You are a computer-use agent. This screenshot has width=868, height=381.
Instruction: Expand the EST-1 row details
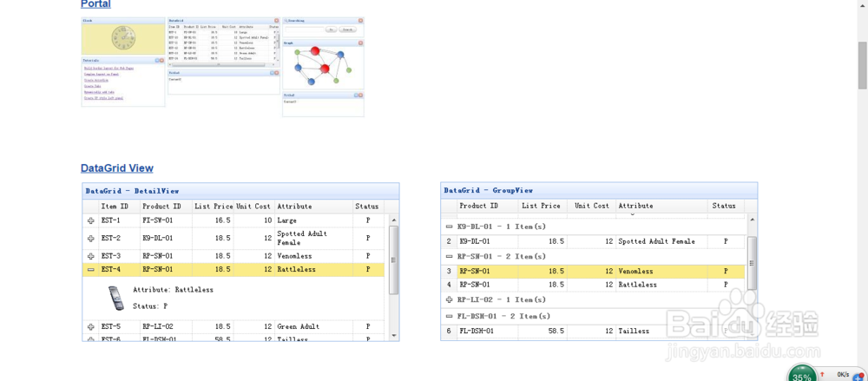(x=91, y=220)
